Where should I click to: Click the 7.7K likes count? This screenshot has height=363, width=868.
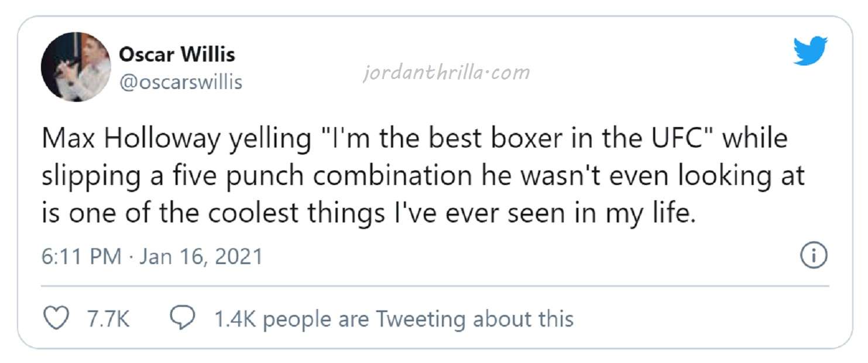click(x=108, y=319)
